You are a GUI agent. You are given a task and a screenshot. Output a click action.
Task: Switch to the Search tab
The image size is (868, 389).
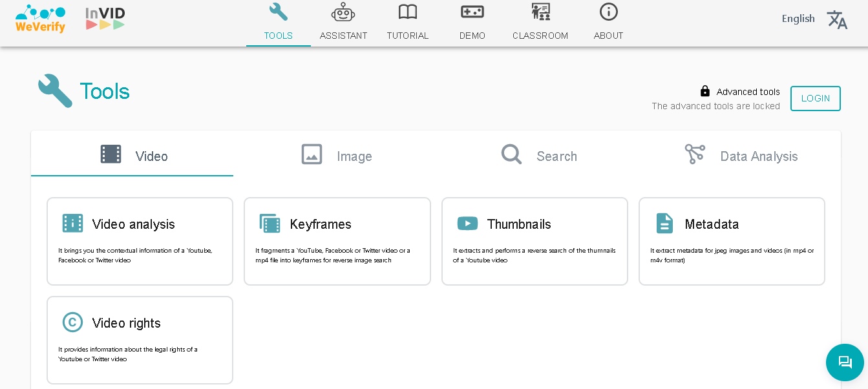(x=539, y=156)
